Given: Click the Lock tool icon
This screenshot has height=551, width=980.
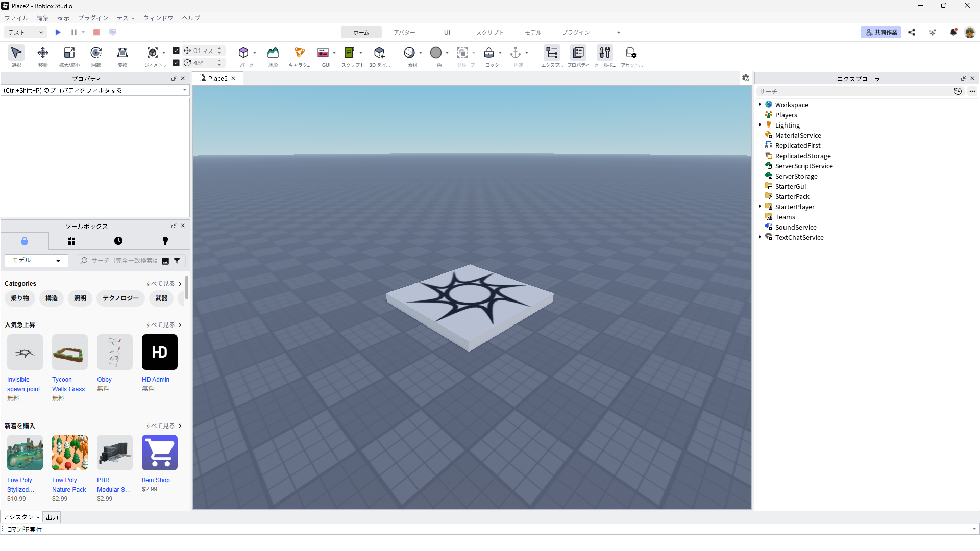Looking at the screenshot, I should 489,53.
